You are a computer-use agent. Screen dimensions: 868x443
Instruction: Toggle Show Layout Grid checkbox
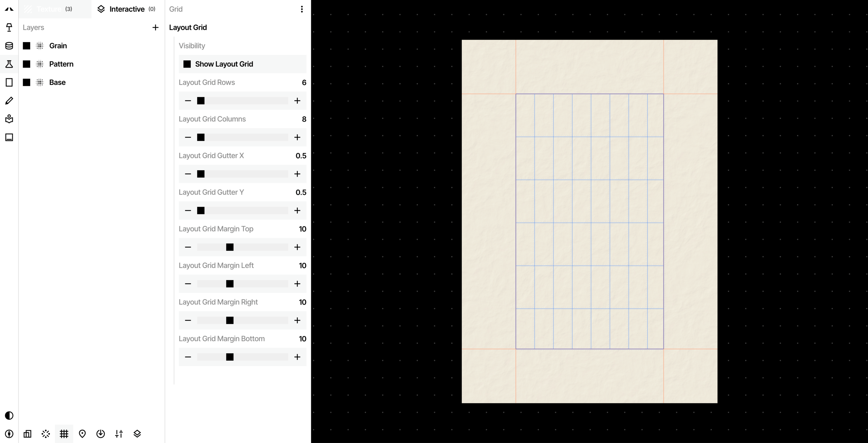click(187, 64)
